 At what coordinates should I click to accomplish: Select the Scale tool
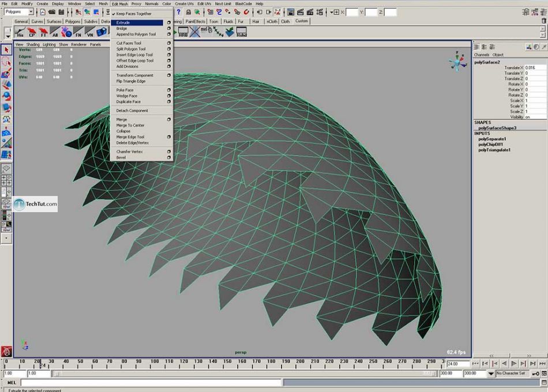[x=6, y=108]
